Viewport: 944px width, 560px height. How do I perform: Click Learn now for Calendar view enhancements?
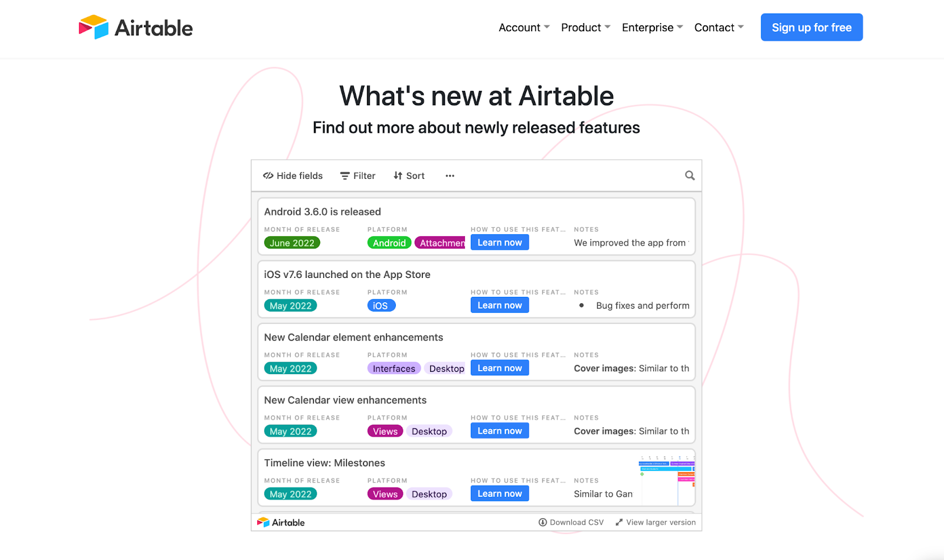click(x=500, y=431)
